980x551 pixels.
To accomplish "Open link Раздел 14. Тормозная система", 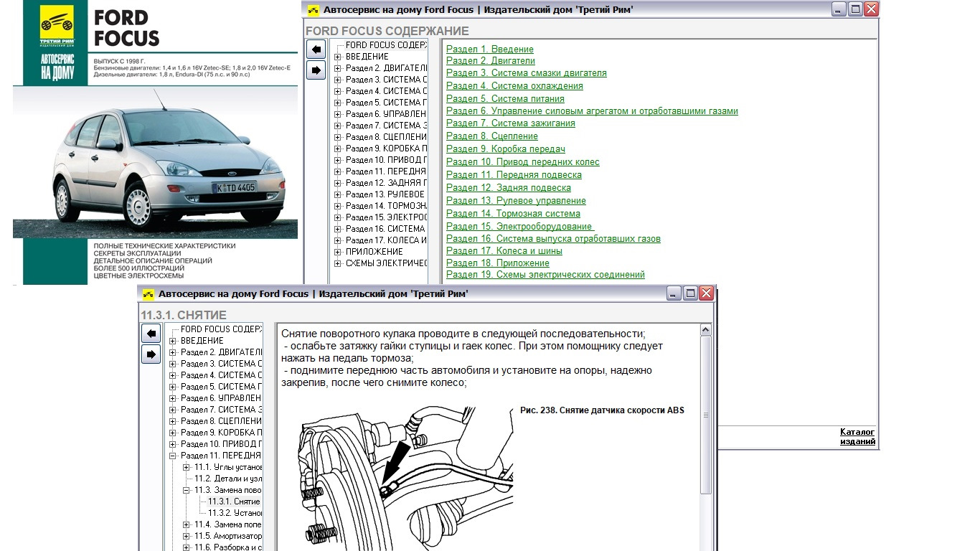I will (513, 214).
